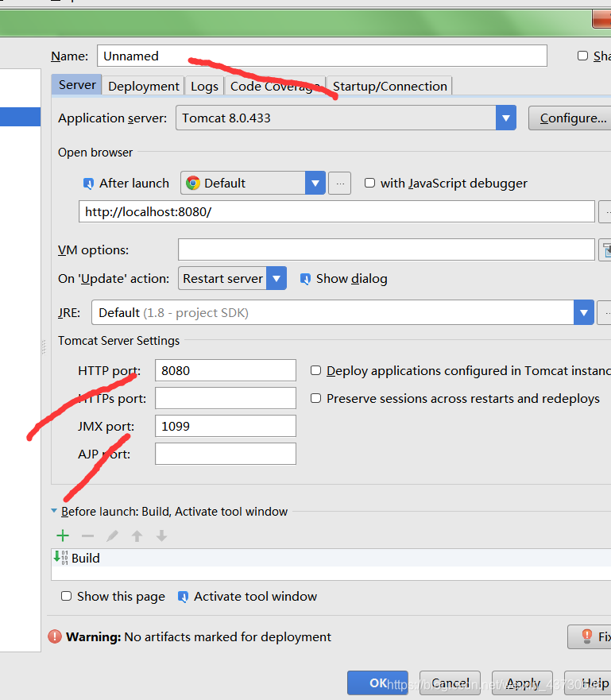Open On 'Update' action Restart server dropdown
This screenshot has height=700, width=611.
[x=276, y=279]
